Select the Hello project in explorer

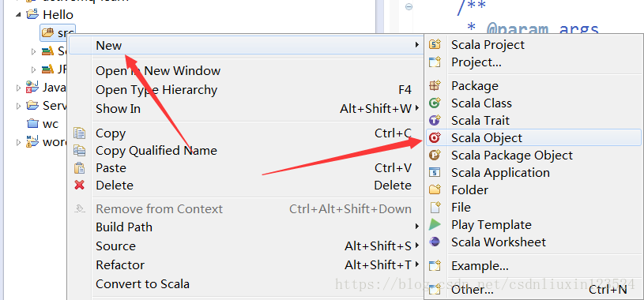point(58,14)
